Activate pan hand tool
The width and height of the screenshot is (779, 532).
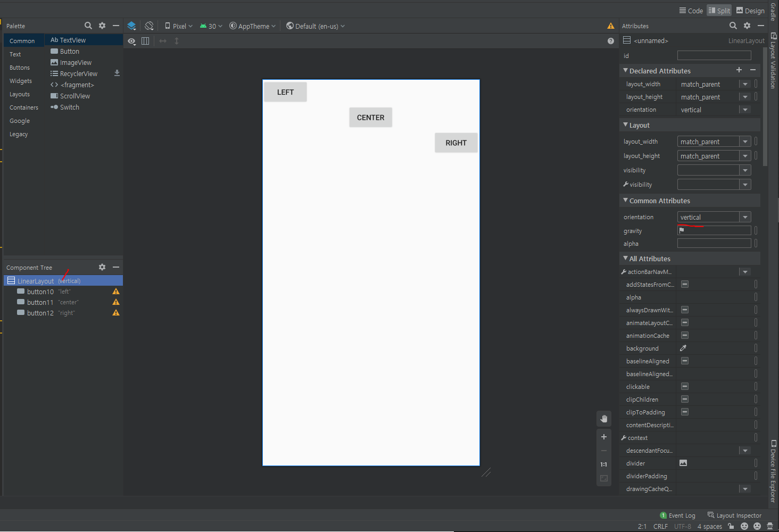[604, 419]
